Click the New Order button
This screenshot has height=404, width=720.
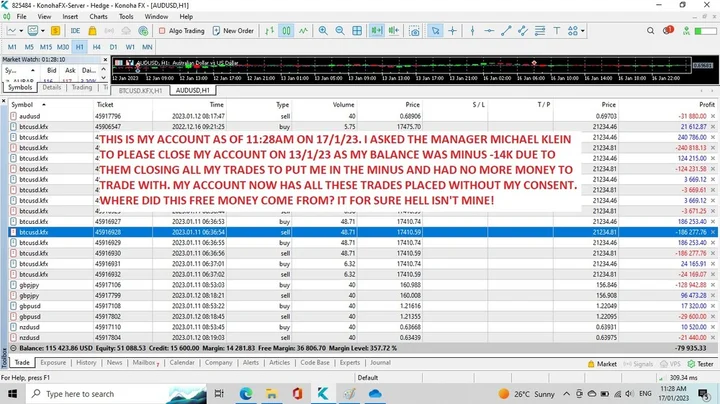click(x=233, y=31)
